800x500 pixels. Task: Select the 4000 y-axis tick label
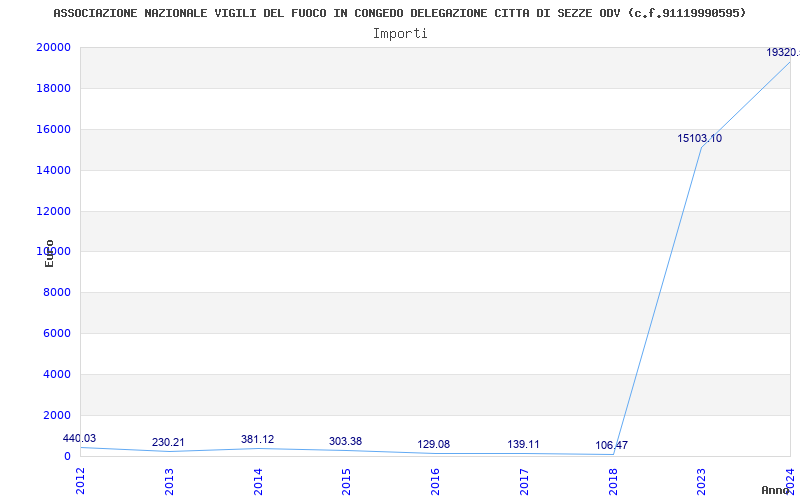coord(57,374)
